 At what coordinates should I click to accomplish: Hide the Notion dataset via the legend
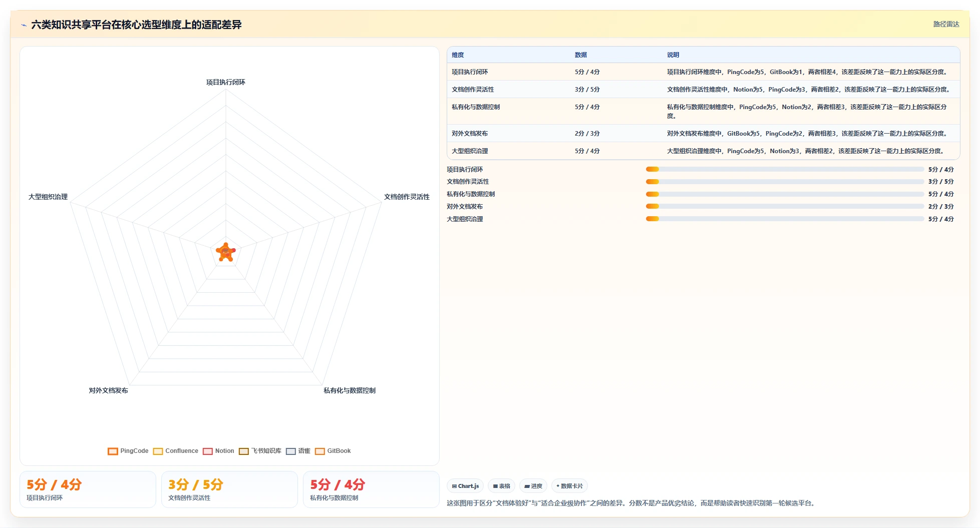[x=219, y=451]
